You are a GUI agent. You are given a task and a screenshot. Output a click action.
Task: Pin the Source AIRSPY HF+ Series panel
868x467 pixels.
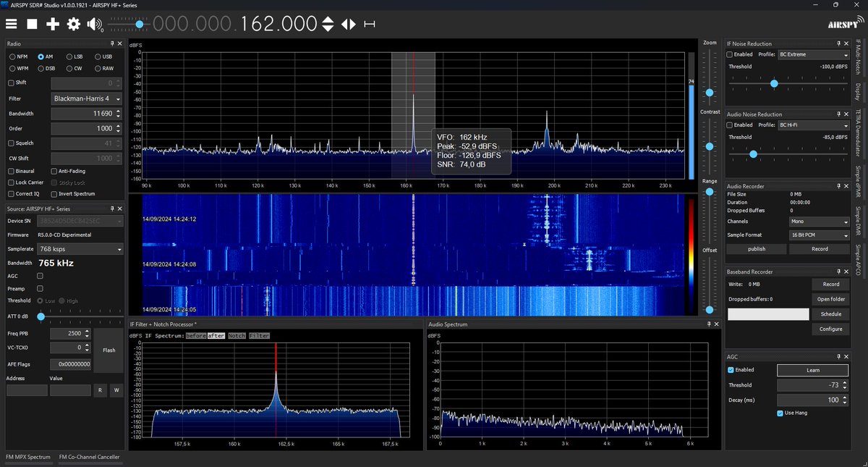point(111,209)
